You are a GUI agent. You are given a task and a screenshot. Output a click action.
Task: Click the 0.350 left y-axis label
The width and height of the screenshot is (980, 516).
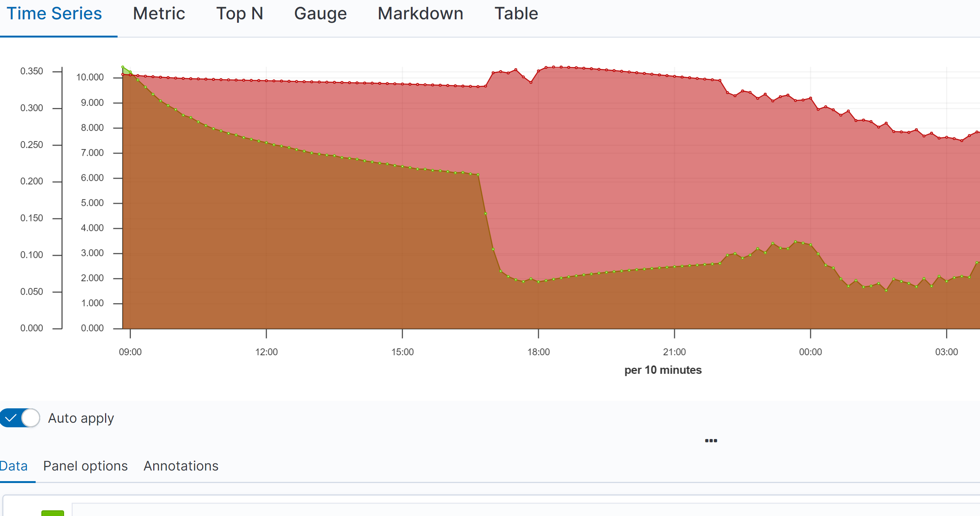point(31,71)
